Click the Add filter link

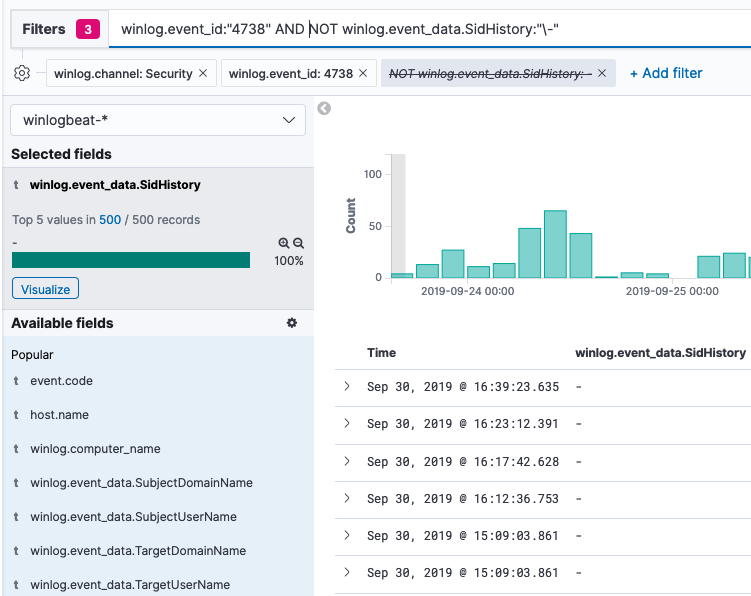[x=666, y=73]
